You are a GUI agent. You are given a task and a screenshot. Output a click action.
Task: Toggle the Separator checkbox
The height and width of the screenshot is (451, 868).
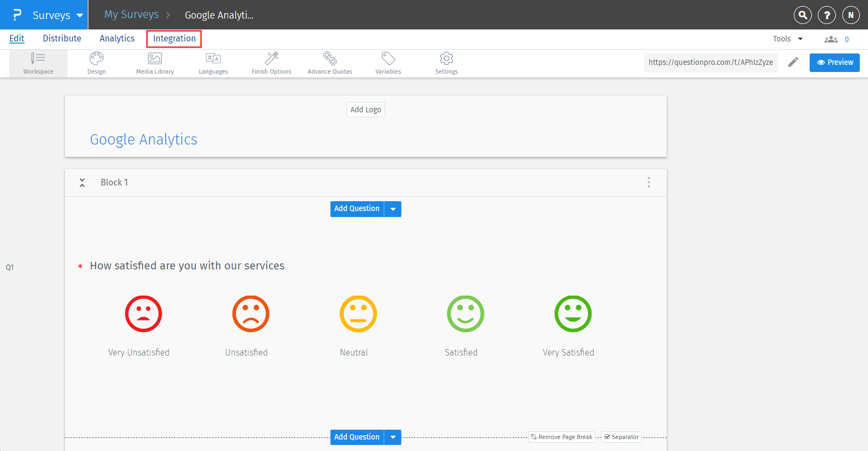607,437
